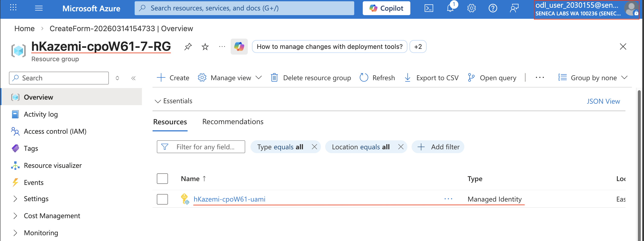Click the Delete resource group trash icon
The height and width of the screenshot is (241, 644).
(274, 78)
